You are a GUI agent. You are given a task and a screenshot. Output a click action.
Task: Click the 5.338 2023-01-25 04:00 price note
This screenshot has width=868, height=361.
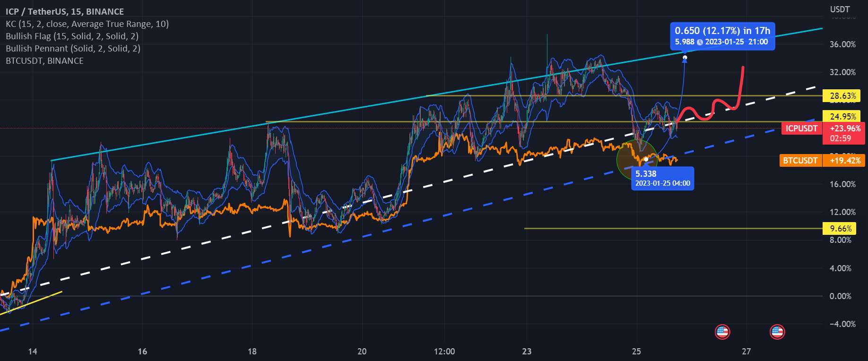(x=662, y=179)
